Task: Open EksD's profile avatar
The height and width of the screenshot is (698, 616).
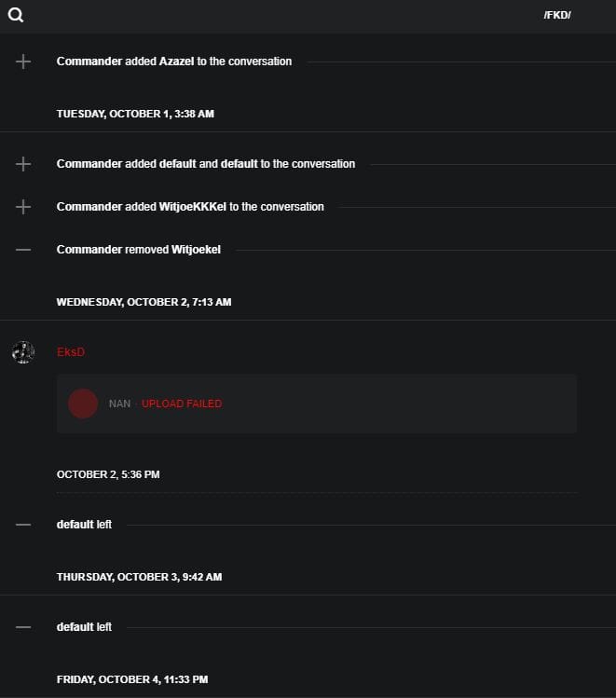Action: 23,352
